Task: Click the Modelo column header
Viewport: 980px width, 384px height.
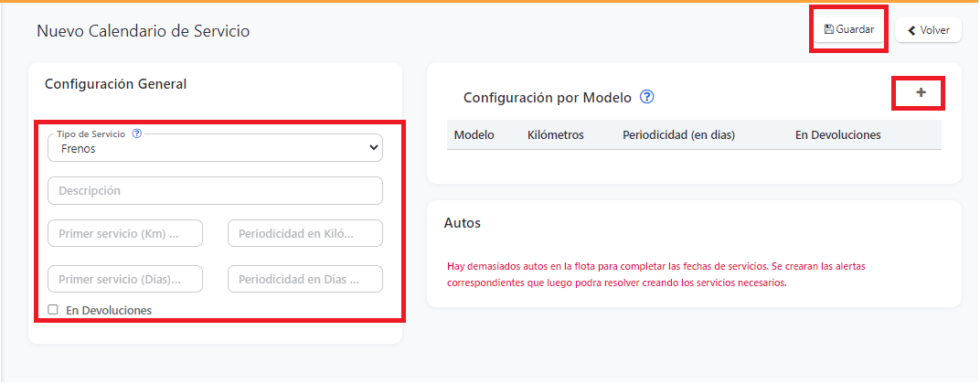Action: coord(474,134)
